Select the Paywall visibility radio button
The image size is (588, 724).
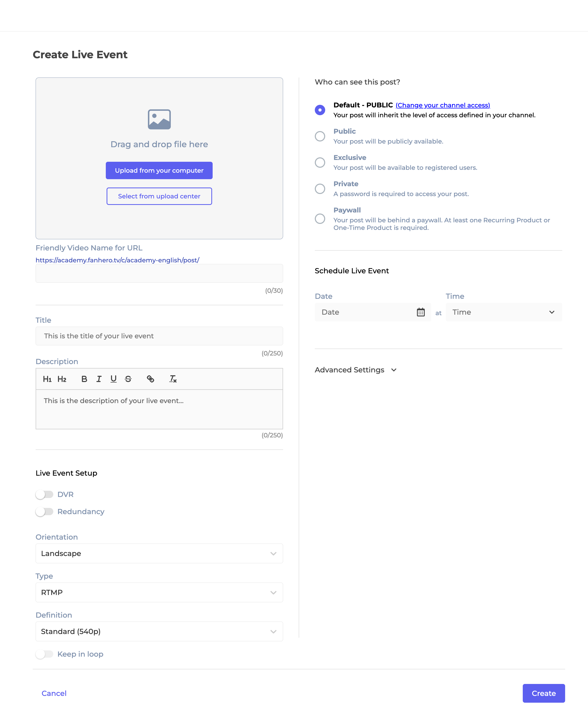tap(320, 218)
